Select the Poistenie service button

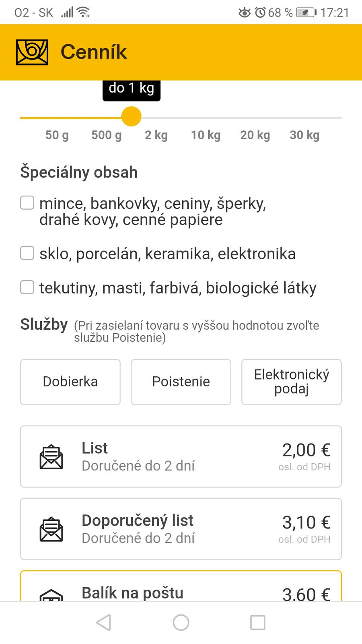(x=181, y=382)
